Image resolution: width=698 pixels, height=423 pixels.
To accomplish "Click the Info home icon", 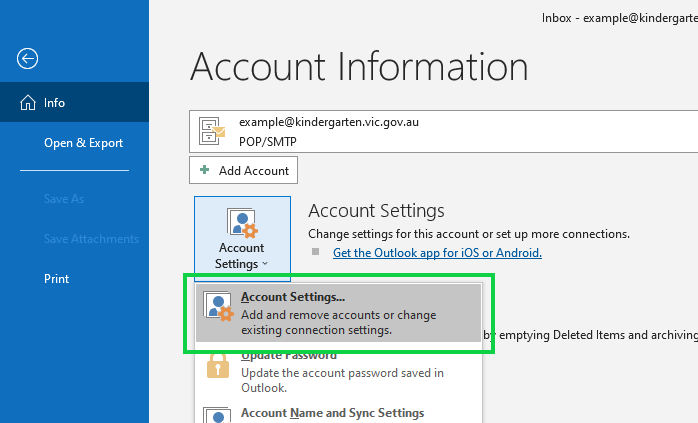I will point(28,102).
